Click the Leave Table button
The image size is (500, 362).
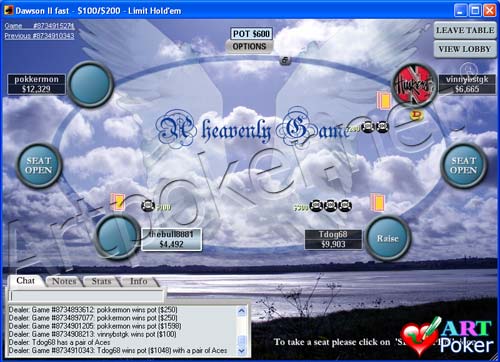465,30
